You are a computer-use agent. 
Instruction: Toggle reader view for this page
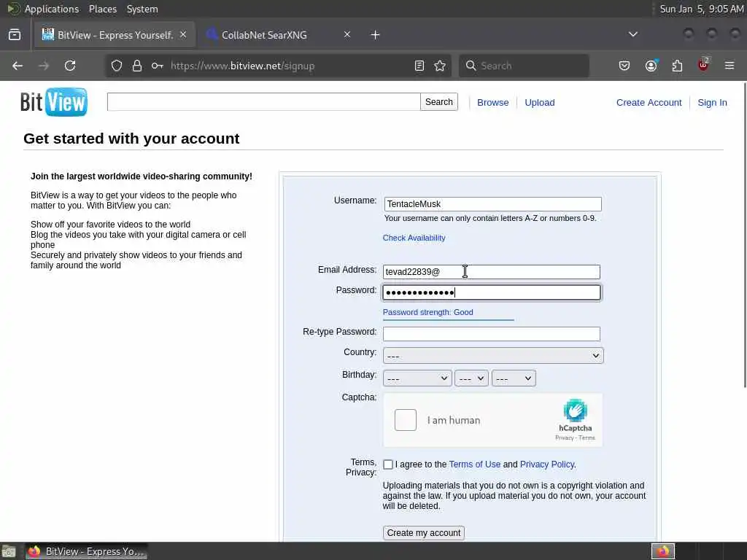pyautogui.click(x=419, y=66)
